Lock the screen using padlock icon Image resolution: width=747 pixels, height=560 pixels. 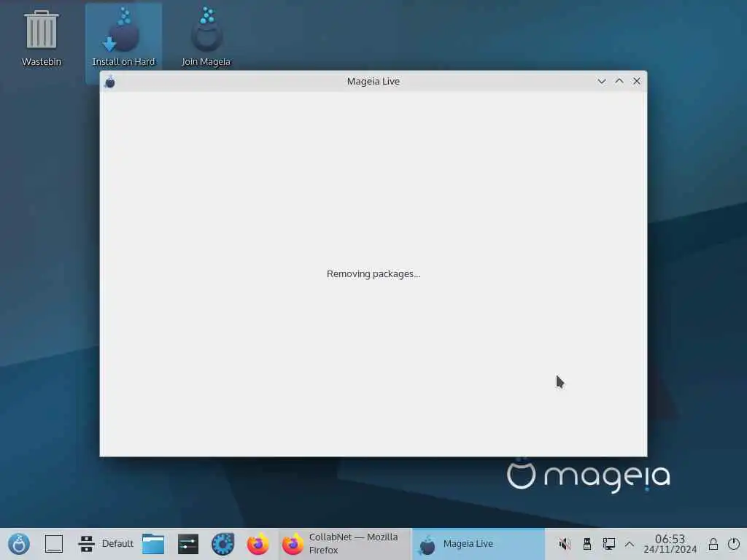coord(713,544)
